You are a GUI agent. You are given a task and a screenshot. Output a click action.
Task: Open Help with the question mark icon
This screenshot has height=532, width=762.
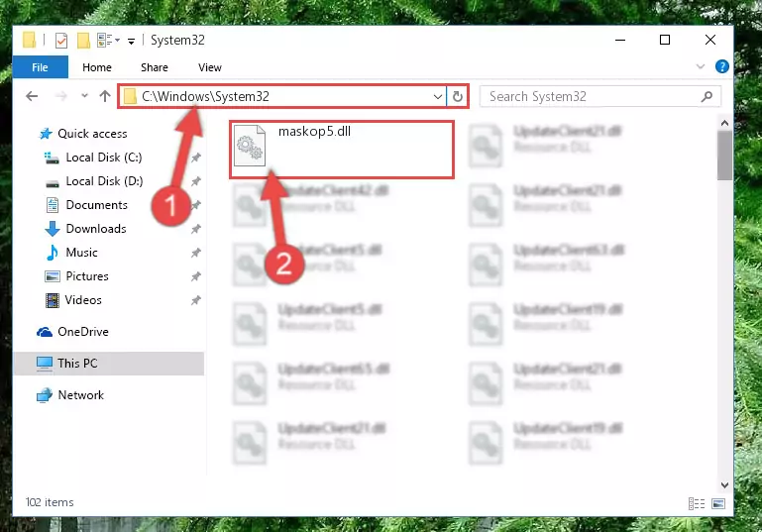tap(722, 66)
